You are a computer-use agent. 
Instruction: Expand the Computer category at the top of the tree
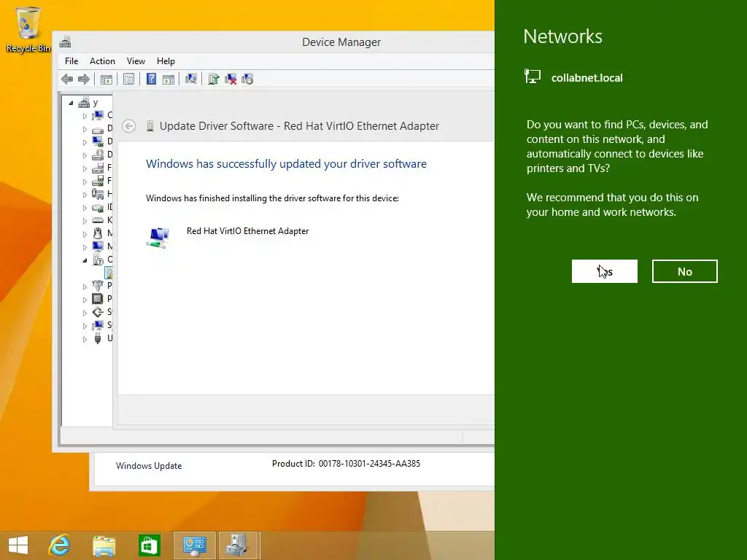pyautogui.click(x=85, y=116)
